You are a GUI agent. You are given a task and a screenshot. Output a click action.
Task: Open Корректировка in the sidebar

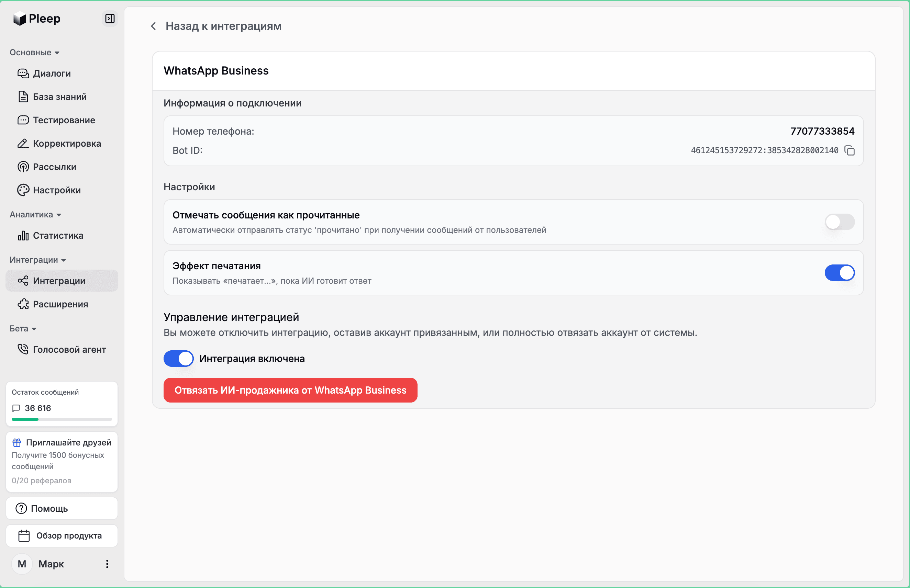62,143
